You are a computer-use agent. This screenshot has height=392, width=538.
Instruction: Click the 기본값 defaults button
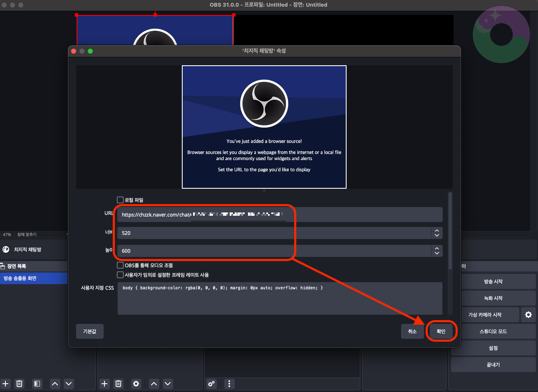click(x=90, y=331)
